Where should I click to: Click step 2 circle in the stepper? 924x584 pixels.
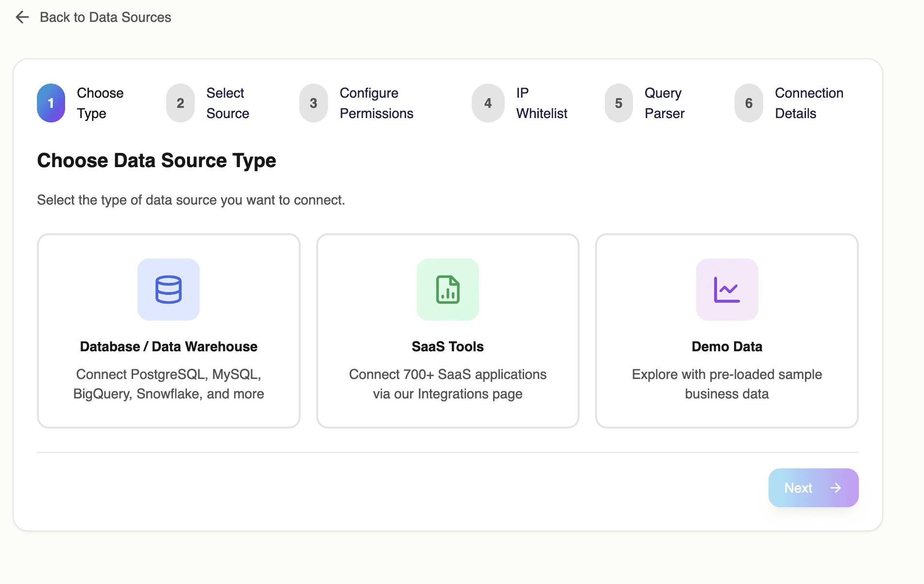[180, 103]
